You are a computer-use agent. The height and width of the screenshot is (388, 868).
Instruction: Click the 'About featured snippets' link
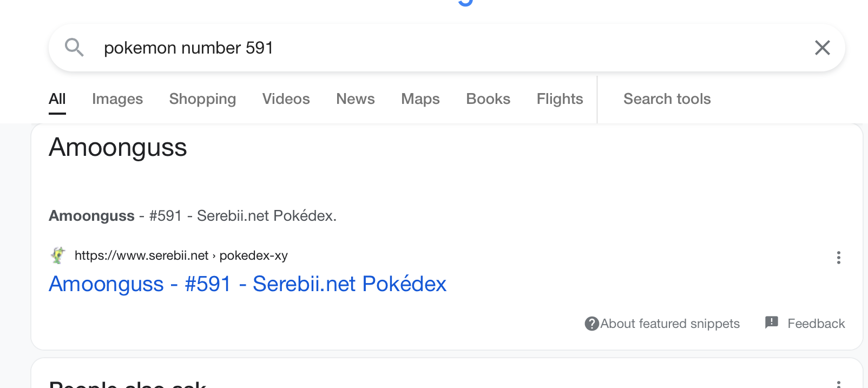(x=670, y=324)
